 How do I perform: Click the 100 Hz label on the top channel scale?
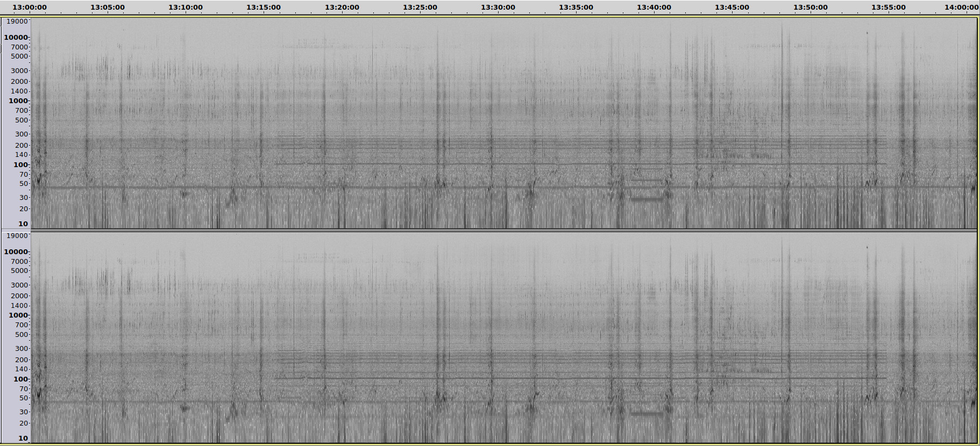20,165
